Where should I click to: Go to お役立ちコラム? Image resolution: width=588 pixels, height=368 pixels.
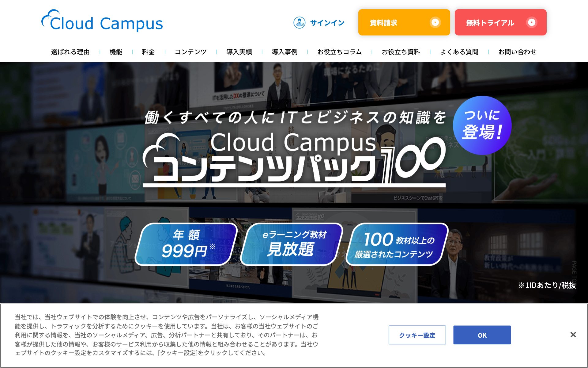point(340,52)
